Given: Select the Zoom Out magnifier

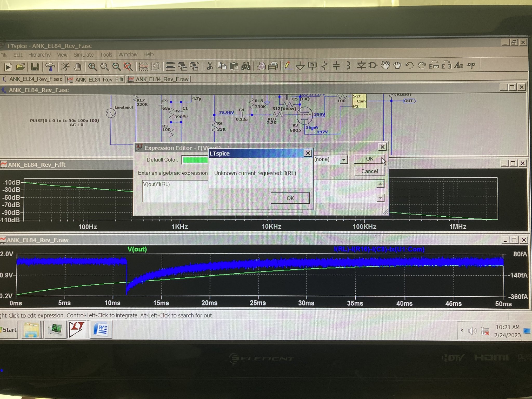Looking at the screenshot, I should (x=116, y=66).
